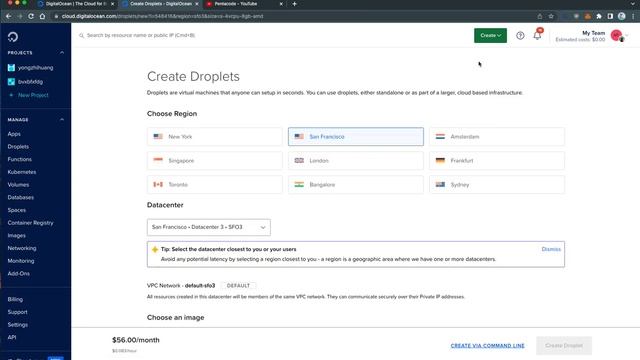Click the New Project link
This screenshot has height=360, width=640.
tap(33, 95)
